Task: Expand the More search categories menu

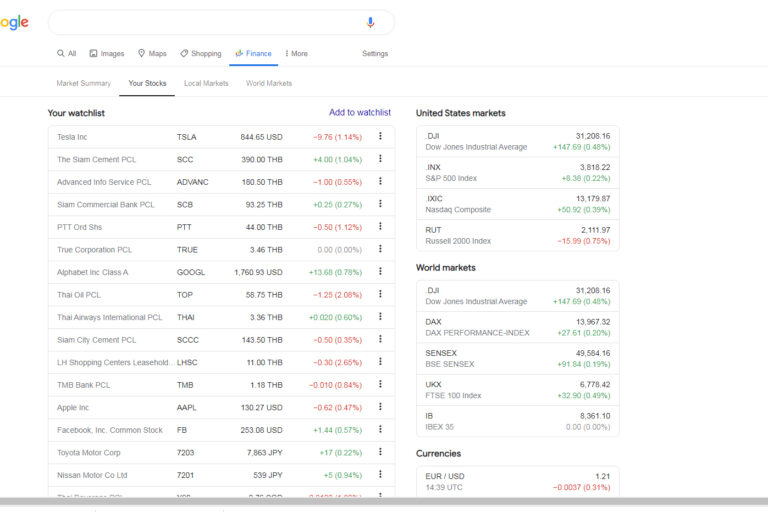Action: [x=296, y=54]
